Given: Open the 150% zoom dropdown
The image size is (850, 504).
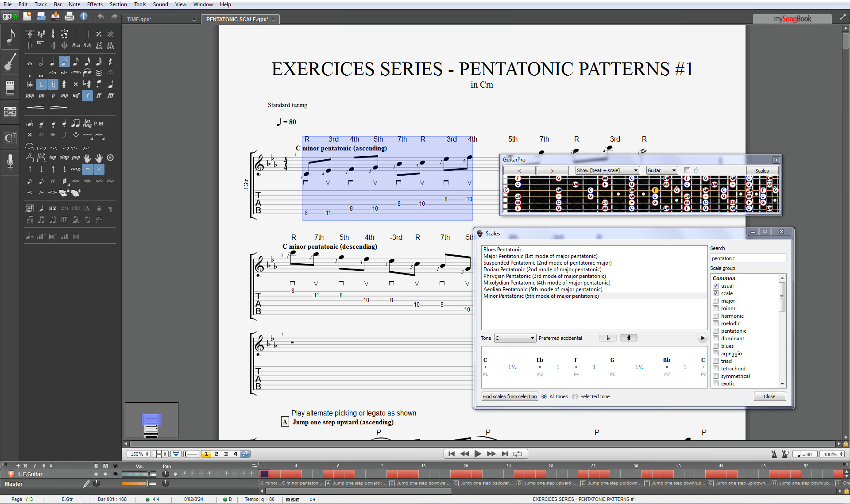Looking at the screenshot, I should tap(139, 454).
